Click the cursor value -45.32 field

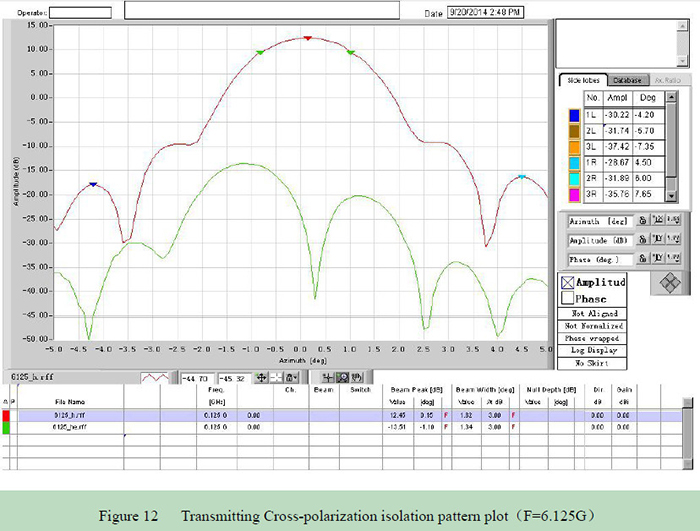pyautogui.click(x=235, y=379)
